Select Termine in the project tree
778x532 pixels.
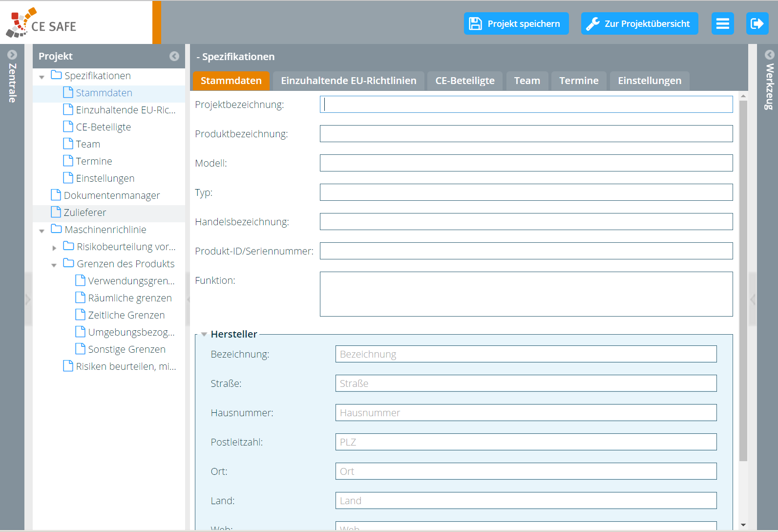coord(94,161)
